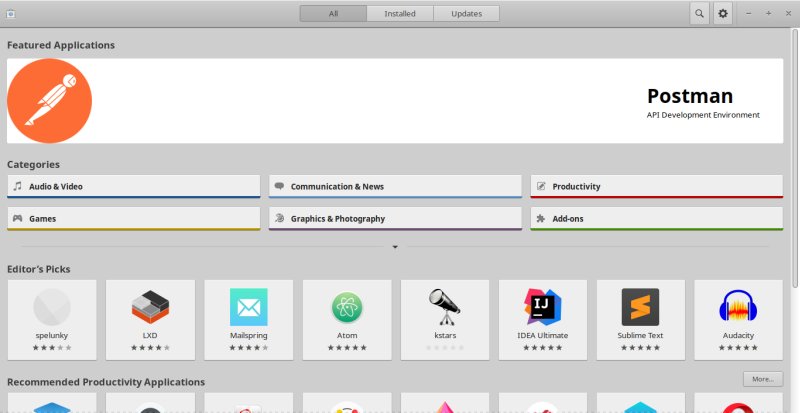Click the Graphics & Photography swirl icon
Image resolution: width=800 pixels, height=413 pixels.
coord(279,218)
